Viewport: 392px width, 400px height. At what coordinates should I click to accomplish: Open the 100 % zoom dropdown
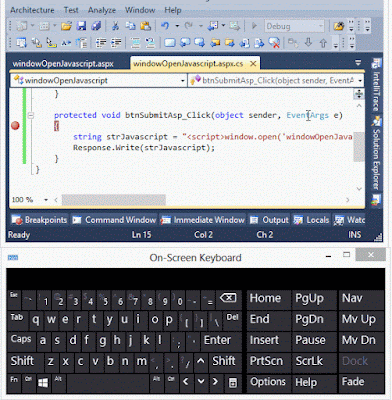click(x=46, y=200)
